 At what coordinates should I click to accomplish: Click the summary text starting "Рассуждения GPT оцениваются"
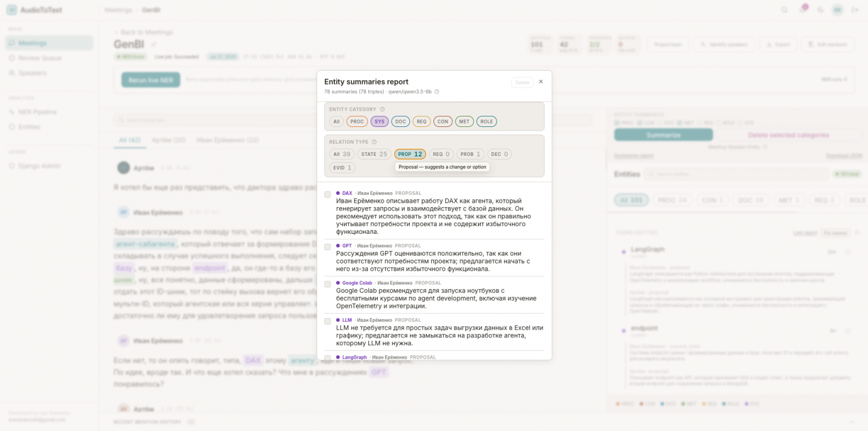click(x=433, y=261)
